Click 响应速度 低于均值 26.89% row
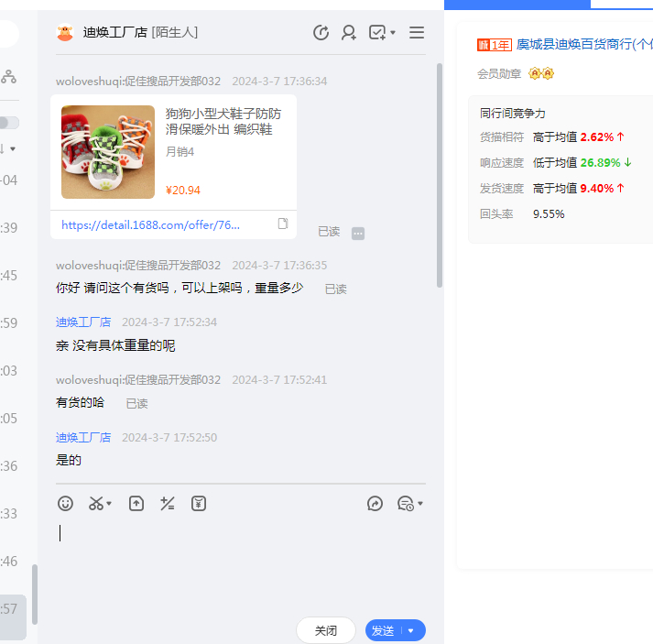The image size is (653, 644). (556, 163)
